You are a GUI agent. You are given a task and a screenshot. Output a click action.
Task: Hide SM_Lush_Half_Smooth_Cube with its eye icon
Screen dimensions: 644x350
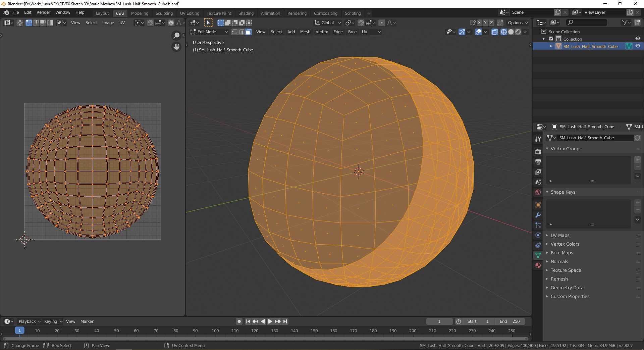click(x=638, y=46)
